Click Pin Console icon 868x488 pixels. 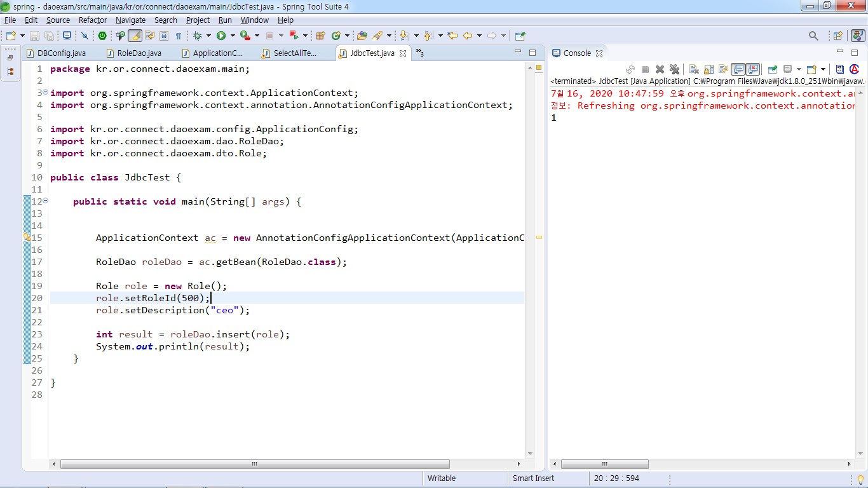(773, 69)
